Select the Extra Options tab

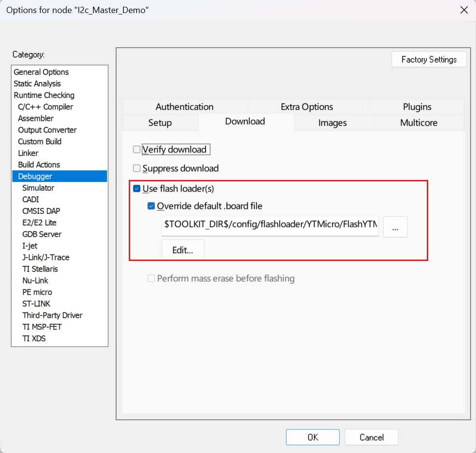coord(307,107)
